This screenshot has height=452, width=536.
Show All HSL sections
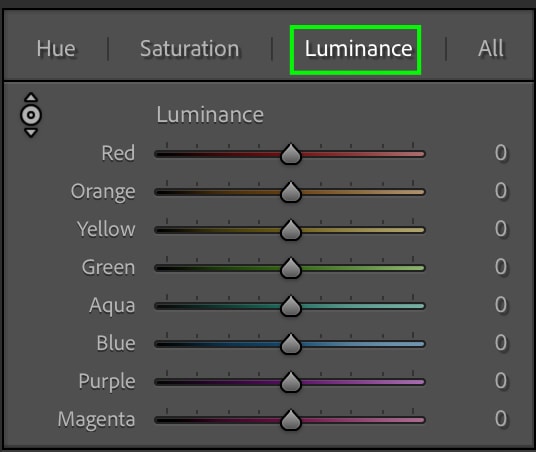491,49
